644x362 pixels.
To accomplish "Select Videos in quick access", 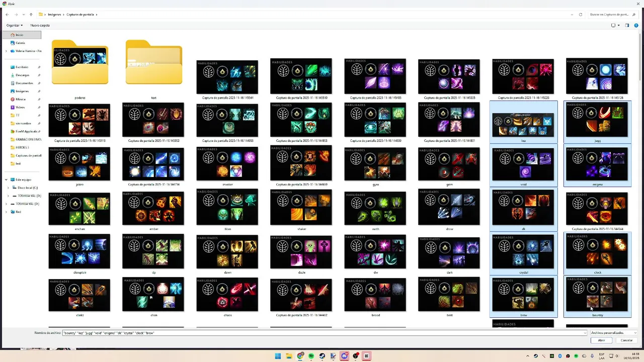I will 20,107.
